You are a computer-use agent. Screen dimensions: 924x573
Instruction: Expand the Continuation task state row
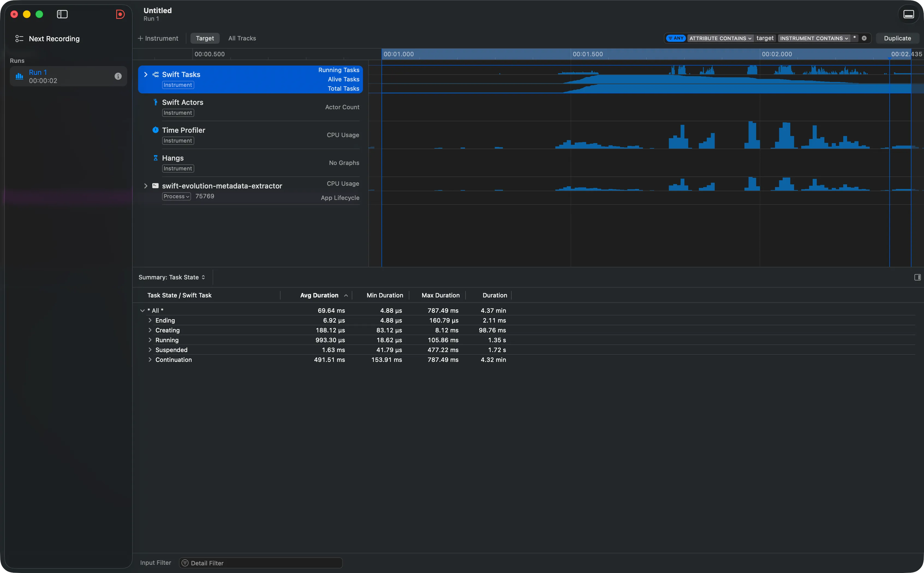tap(150, 360)
